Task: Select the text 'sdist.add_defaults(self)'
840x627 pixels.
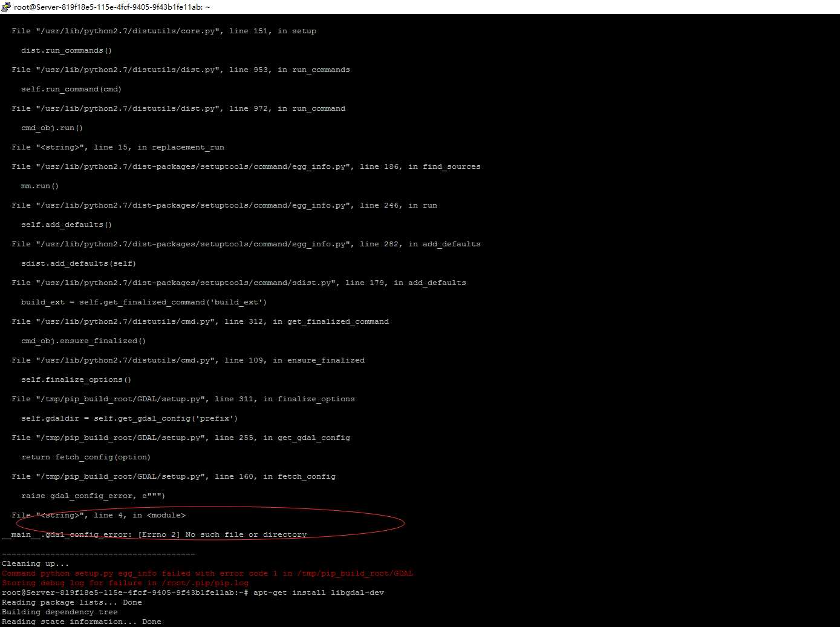Action: tap(79, 263)
